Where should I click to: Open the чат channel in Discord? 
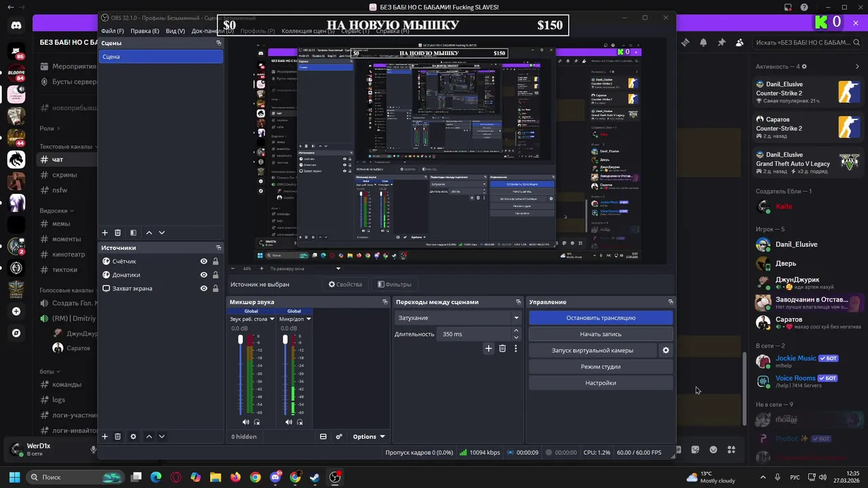pos(66,159)
